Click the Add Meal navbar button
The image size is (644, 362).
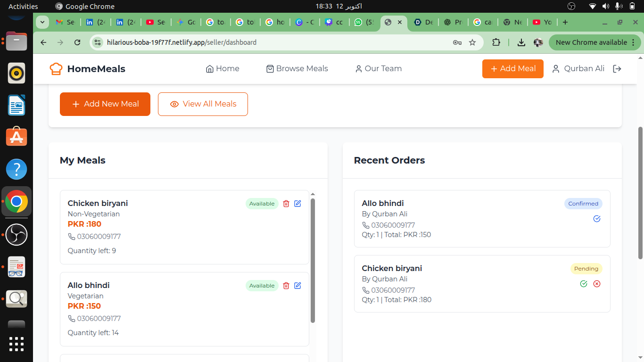click(x=513, y=69)
